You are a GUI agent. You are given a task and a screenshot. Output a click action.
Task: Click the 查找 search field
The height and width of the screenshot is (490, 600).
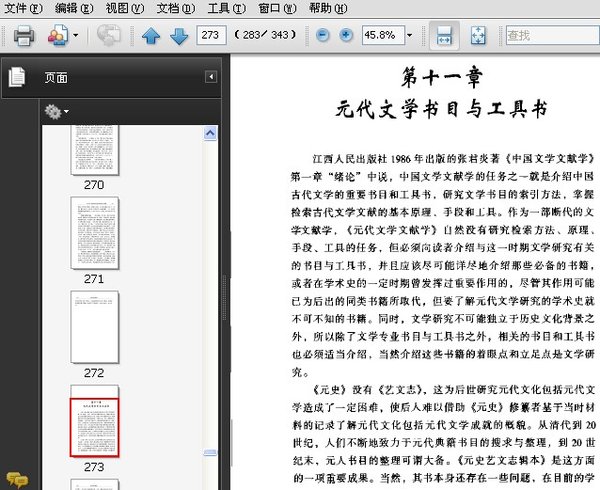(550, 36)
